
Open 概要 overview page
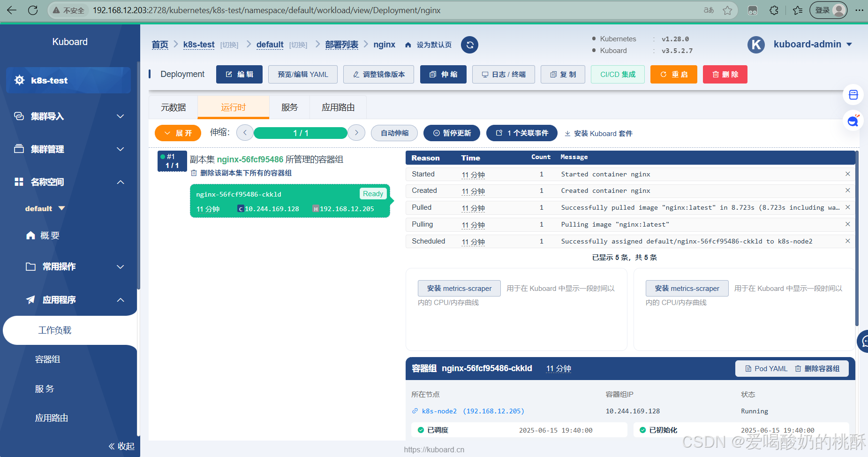click(x=43, y=236)
